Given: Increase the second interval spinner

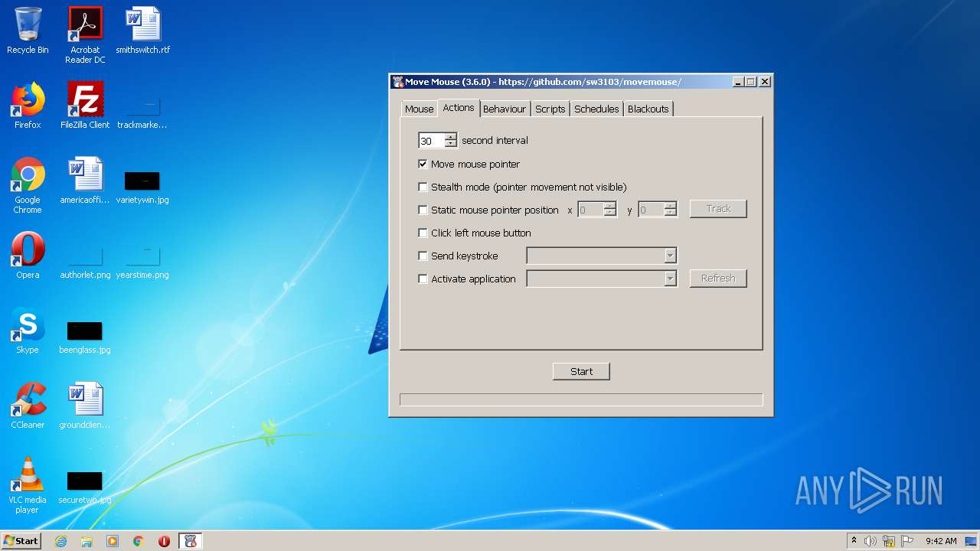Looking at the screenshot, I should tap(450, 137).
